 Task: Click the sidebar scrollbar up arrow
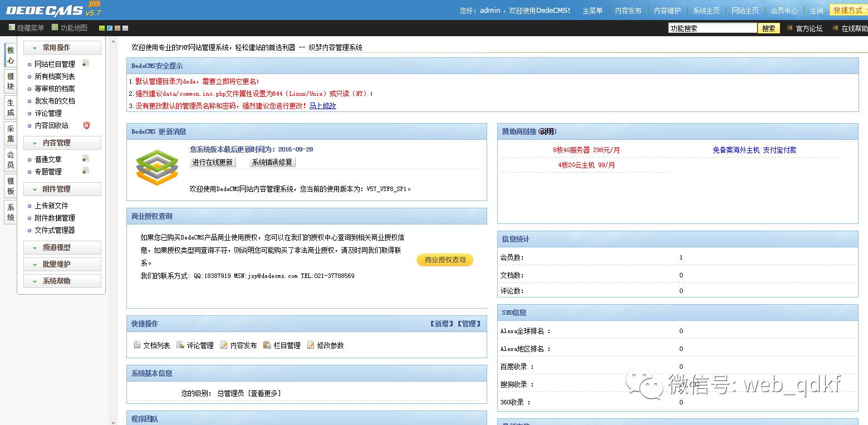(114, 42)
